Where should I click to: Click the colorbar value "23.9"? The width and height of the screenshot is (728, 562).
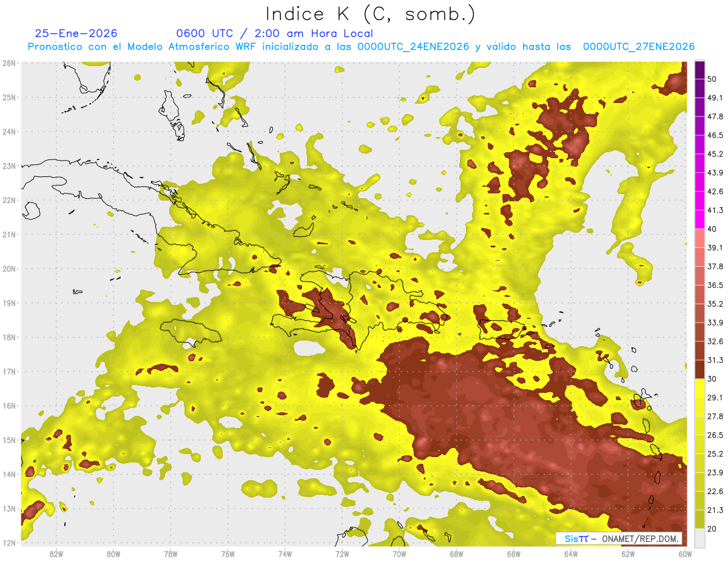[x=715, y=473]
